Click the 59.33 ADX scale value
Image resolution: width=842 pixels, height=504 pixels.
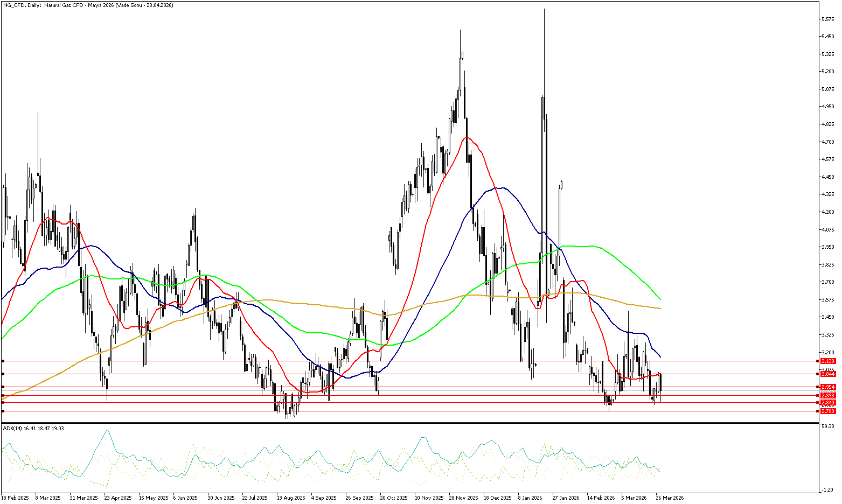(829, 426)
